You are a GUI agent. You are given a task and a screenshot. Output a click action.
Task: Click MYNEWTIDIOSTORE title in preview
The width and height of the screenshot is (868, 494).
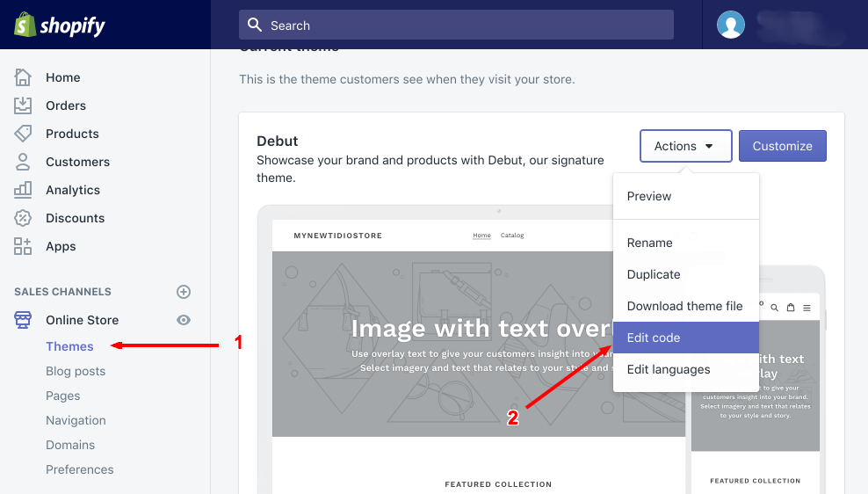(338, 236)
